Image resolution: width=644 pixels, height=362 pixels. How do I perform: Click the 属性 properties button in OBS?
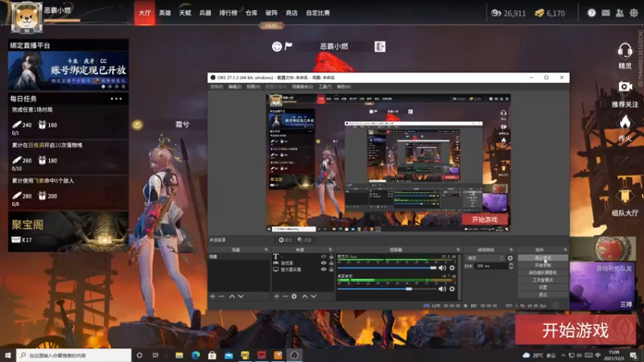pos(286,240)
